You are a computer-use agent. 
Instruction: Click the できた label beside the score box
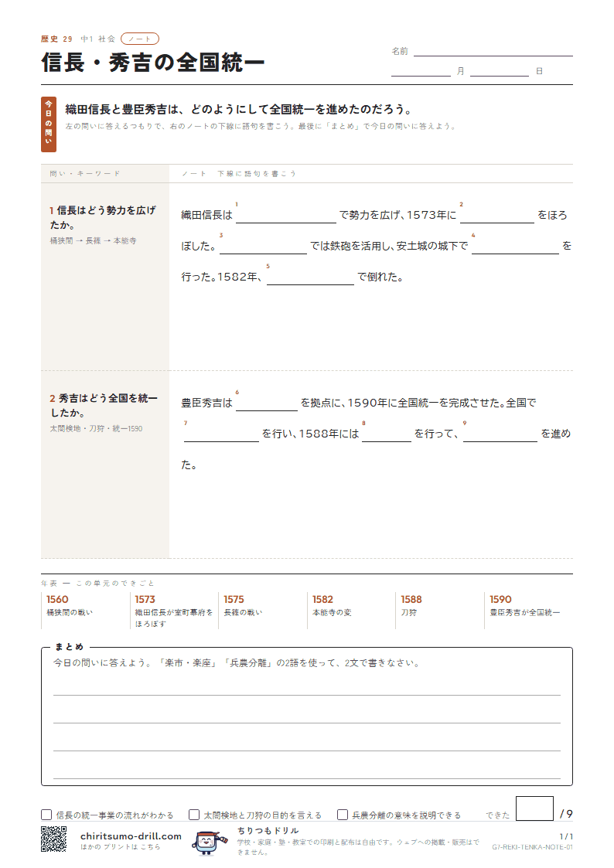point(498,815)
